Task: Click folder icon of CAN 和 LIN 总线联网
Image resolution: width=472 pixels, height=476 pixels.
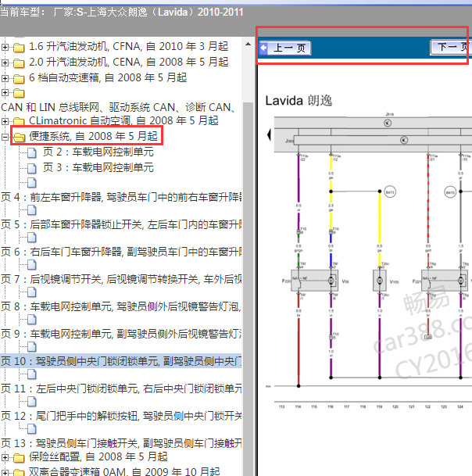Action: click(x=19, y=92)
